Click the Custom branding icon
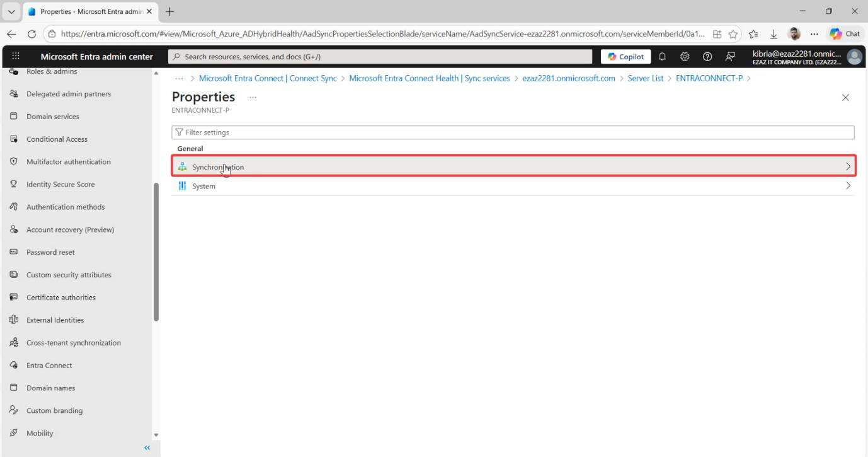Screen dimensions: 868x457 14,411
